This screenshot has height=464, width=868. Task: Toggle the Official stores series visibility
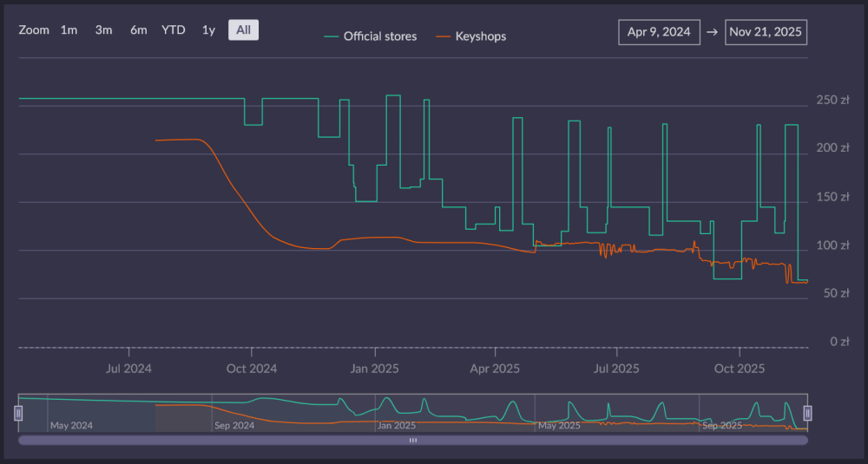tap(379, 36)
